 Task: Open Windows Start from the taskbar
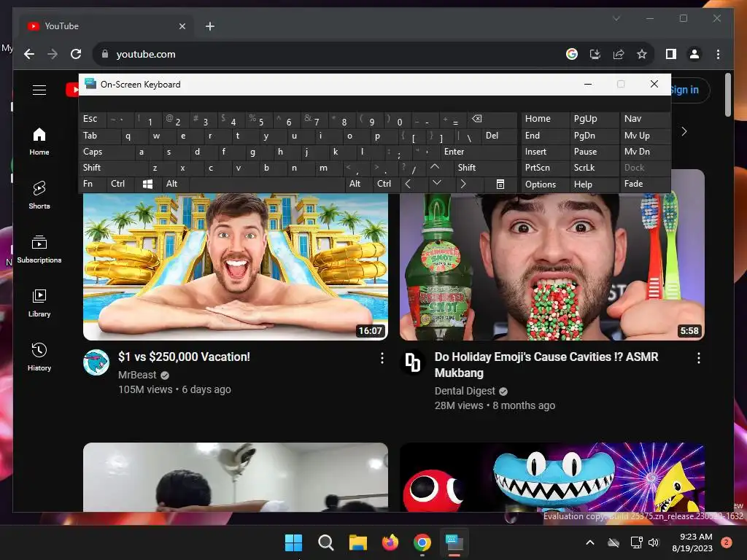(x=293, y=542)
